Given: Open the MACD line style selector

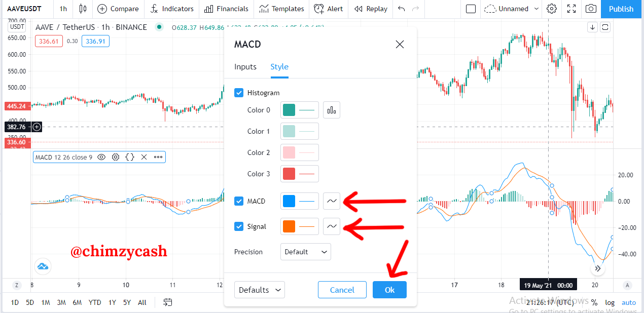Looking at the screenshot, I should pos(332,201).
